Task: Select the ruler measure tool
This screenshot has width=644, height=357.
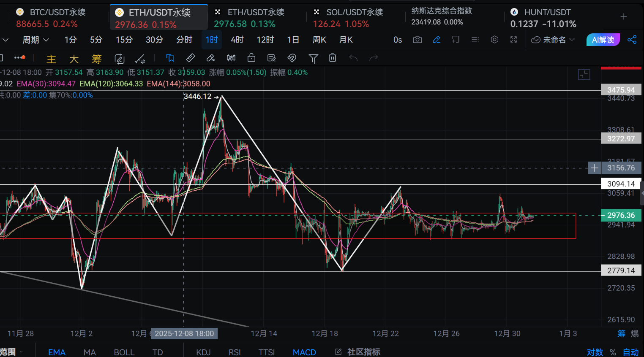Action: tap(191, 58)
